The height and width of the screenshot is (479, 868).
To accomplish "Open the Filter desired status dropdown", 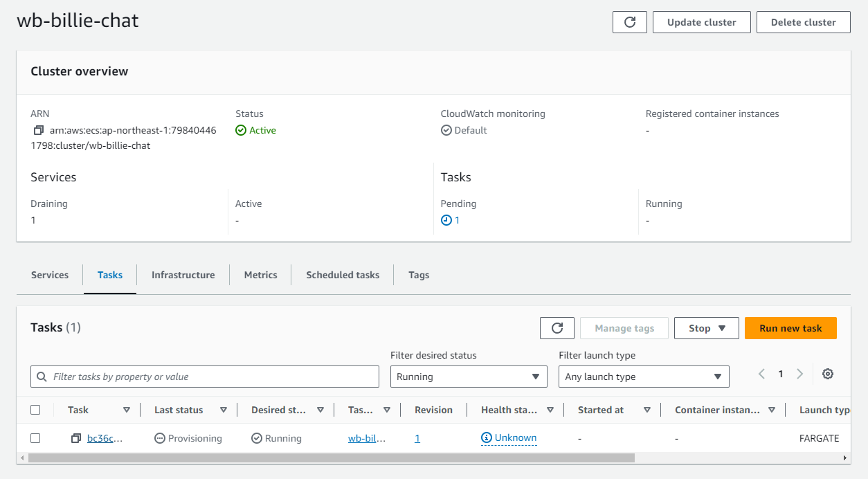I will [x=469, y=377].
